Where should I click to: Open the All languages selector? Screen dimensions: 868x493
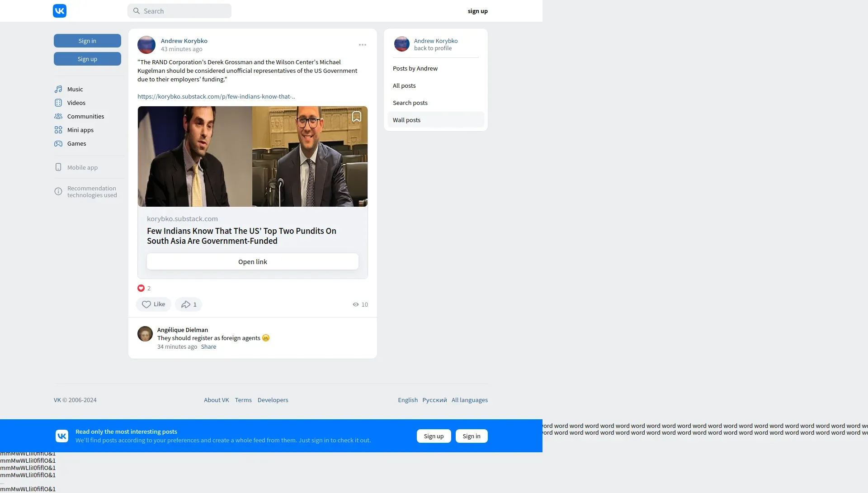click(x=469, y=400)
